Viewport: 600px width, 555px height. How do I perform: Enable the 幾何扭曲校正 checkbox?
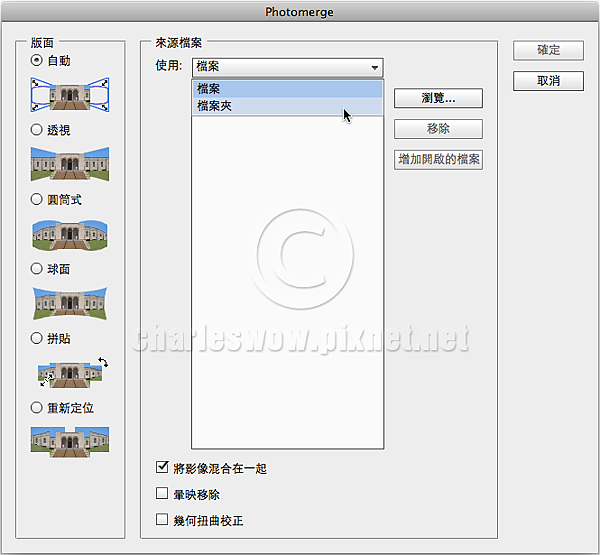click(x=162, y=519)
